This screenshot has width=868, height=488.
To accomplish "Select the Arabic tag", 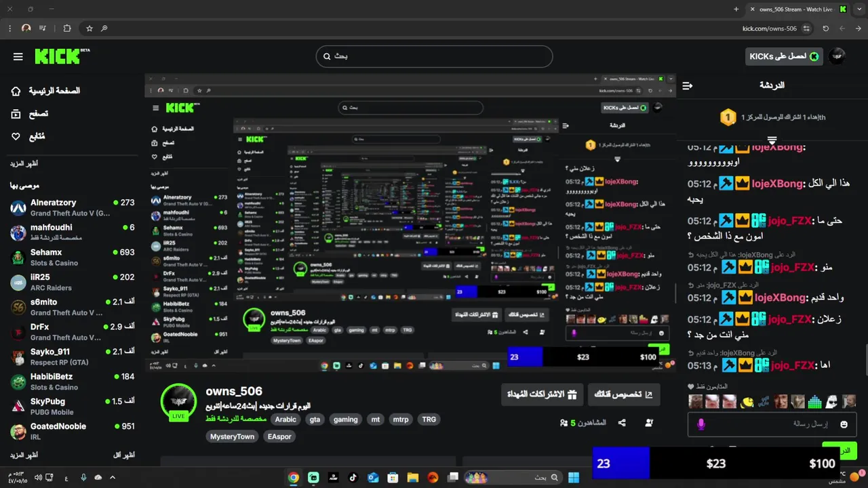I will click(x=285, y=420).
